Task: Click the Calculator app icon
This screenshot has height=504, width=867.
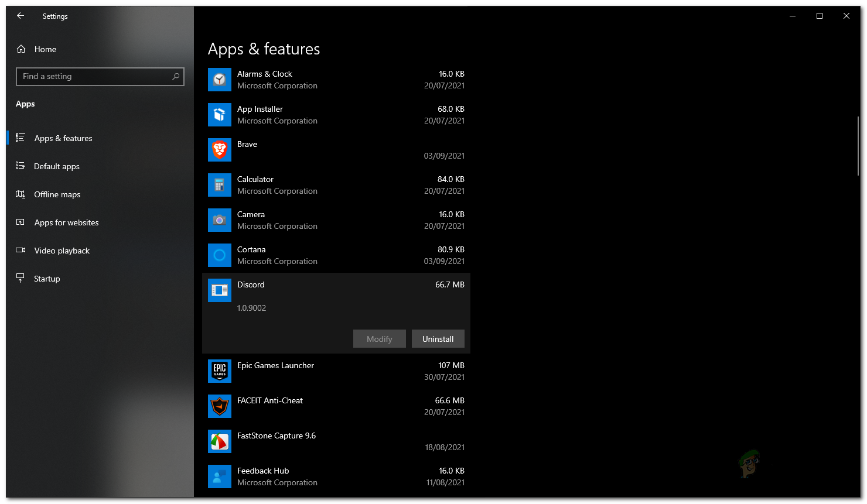Action: pos(220,185)
